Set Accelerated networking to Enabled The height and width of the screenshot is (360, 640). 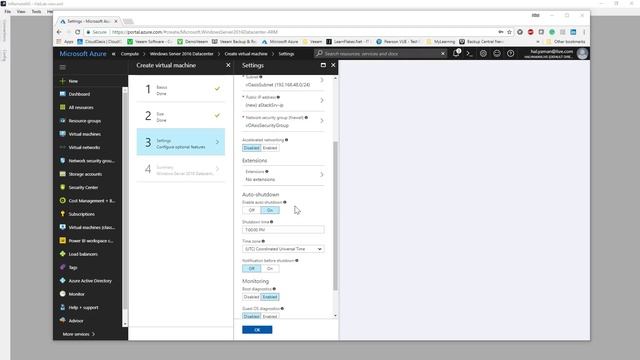[270, 148]
